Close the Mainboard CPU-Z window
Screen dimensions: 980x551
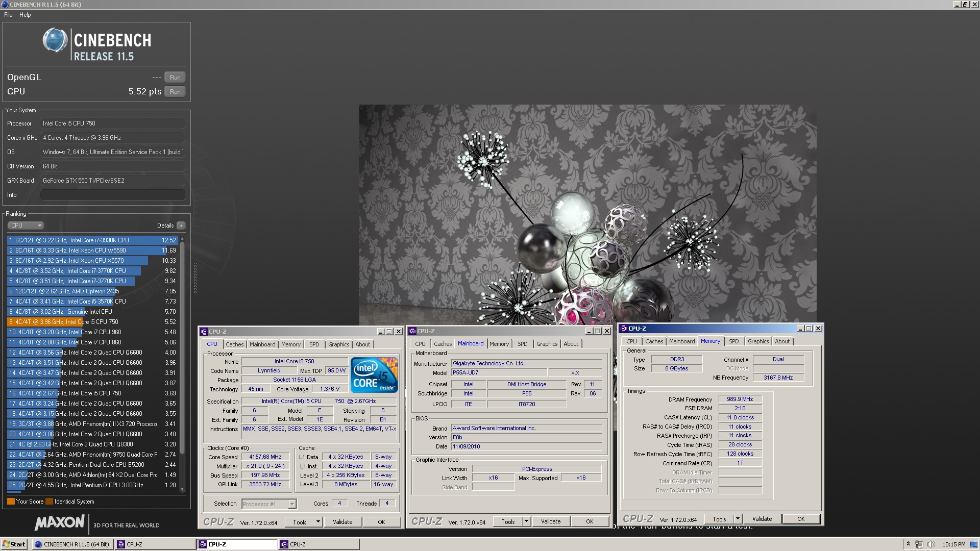pyautogui.click(x=607, y=332)
